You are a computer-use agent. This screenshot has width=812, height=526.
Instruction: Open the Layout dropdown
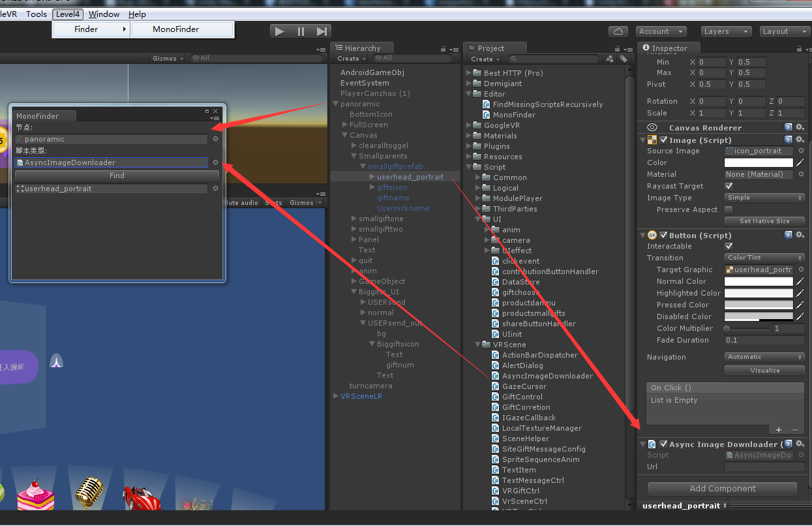click(785, 31)
